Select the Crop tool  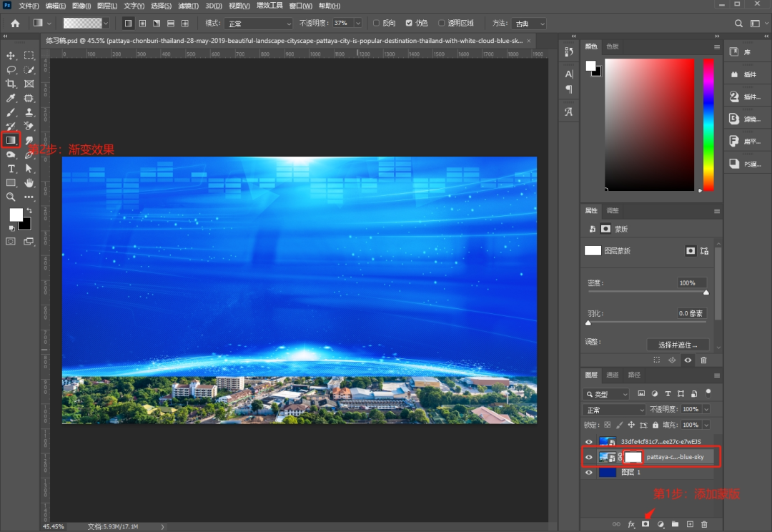point(11,84)
